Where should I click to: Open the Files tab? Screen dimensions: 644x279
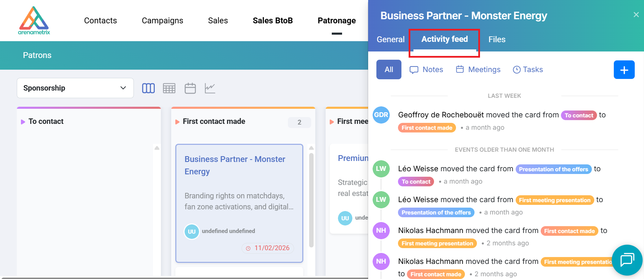point(496,39)
